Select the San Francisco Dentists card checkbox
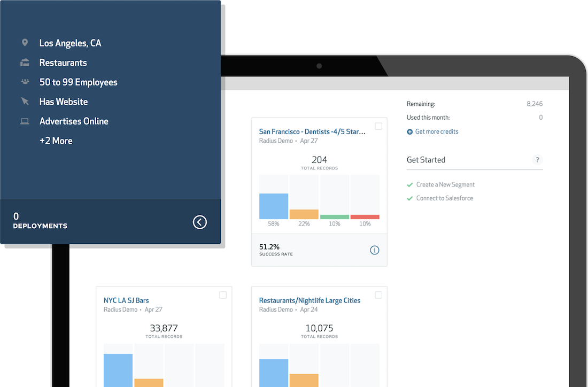This screenshot has height=387, width=588. [379, 126]
